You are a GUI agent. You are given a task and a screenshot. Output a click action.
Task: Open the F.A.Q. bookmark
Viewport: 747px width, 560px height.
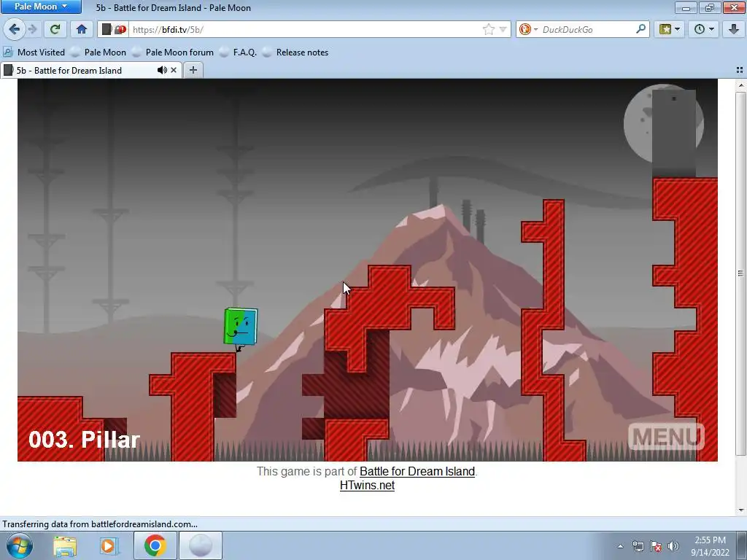tap(239, 52)
